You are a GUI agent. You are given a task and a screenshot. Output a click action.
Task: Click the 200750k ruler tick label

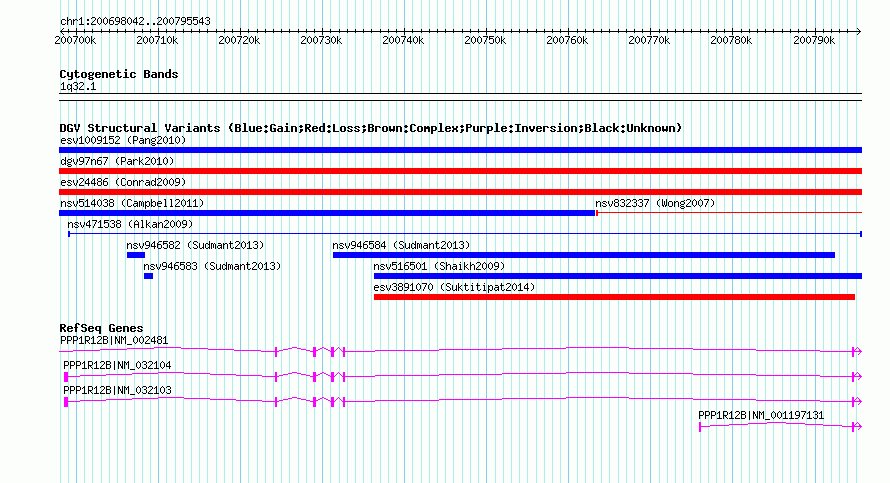tap(485, 40)
